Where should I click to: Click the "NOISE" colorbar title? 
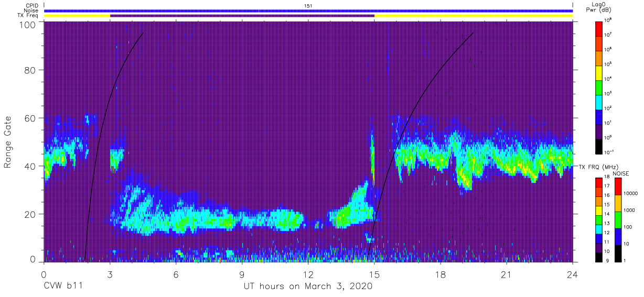[x=620, y=173]
